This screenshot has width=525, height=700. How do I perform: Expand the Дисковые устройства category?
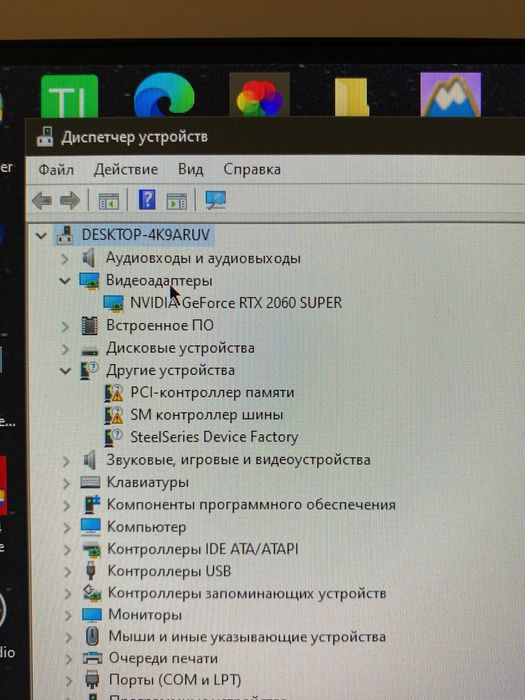65,349
